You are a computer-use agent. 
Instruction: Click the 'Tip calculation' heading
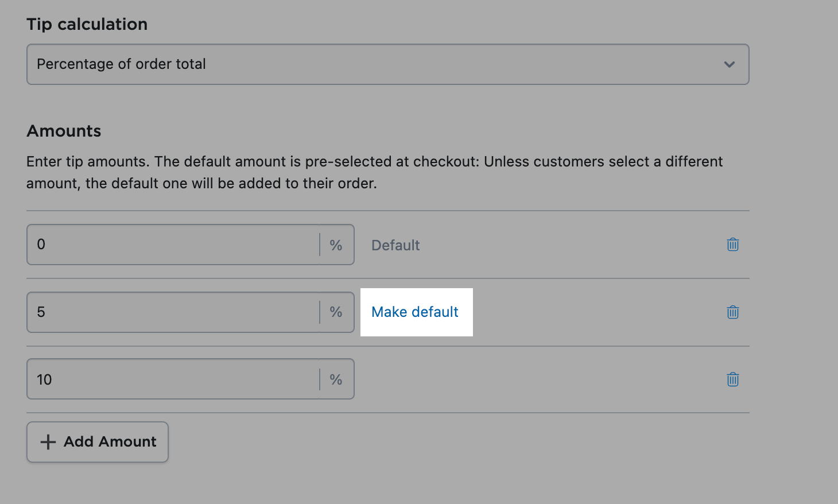pos(87,24)
